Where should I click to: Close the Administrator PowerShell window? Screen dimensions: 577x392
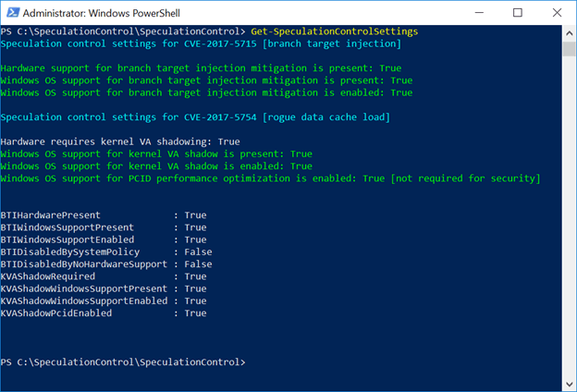557,13
